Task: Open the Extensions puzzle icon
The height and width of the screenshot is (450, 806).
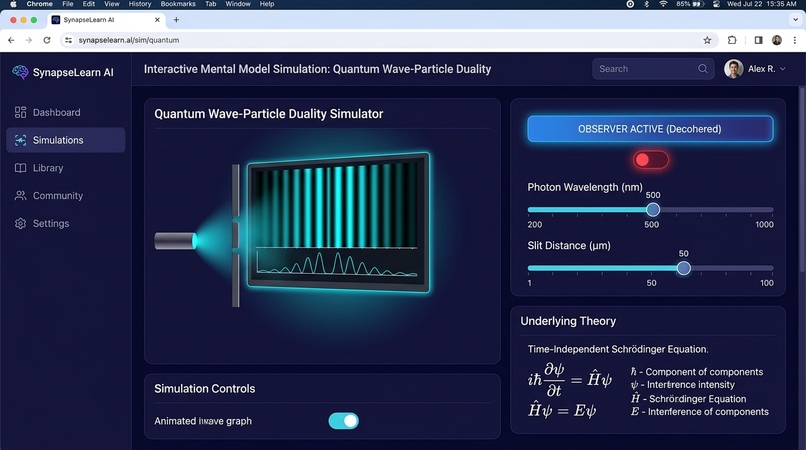Action: click(x=732, y=40)
